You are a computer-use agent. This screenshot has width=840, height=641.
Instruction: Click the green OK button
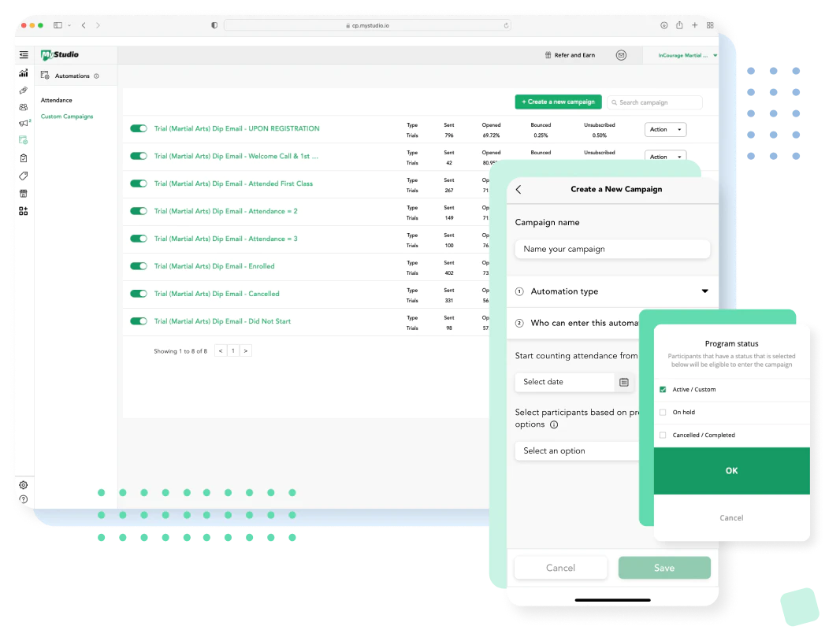(x=732, y=471)
